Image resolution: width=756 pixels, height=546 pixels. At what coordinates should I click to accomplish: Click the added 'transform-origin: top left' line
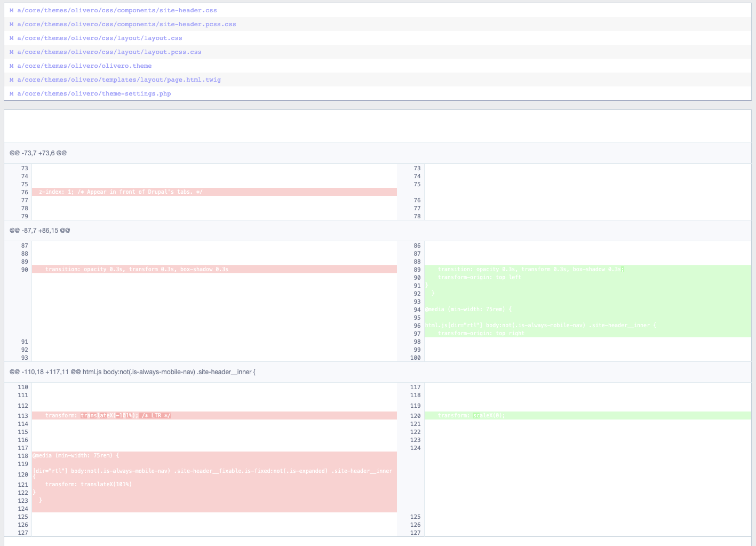pyautogui.click(x=588, y=277)
